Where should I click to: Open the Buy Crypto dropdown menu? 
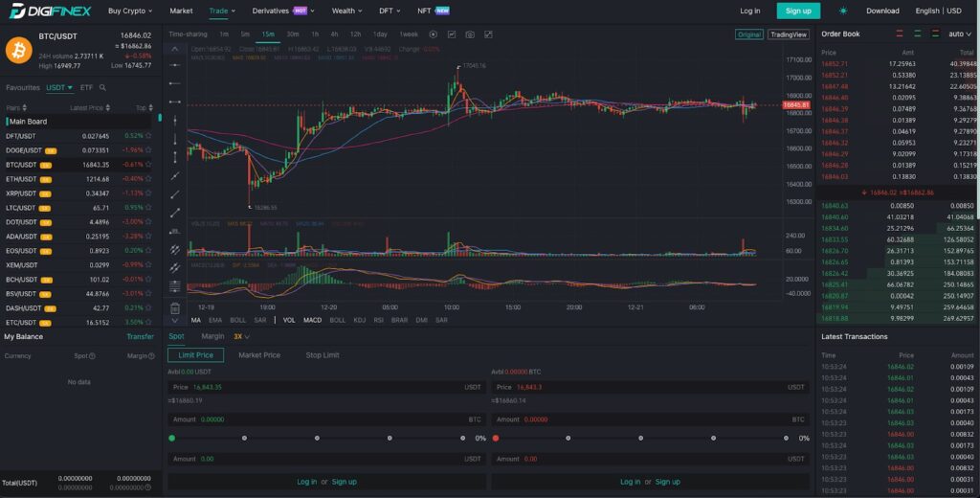tap(130, 11)
